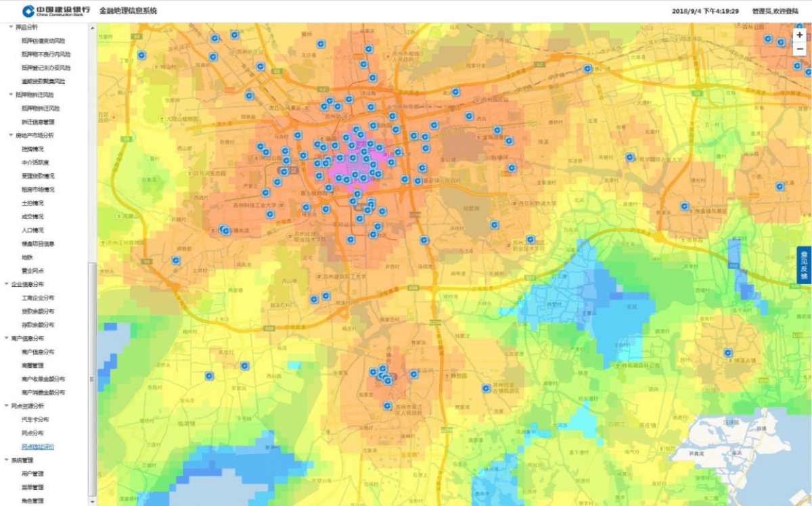Open 用户管理 under system management
The image size is (812, 506).
tap(32, 474)
